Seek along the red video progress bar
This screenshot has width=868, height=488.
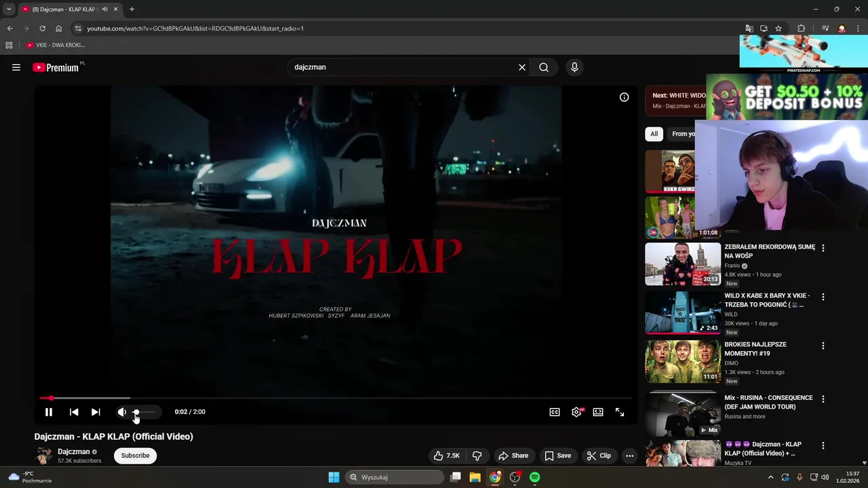click(336, 398)
